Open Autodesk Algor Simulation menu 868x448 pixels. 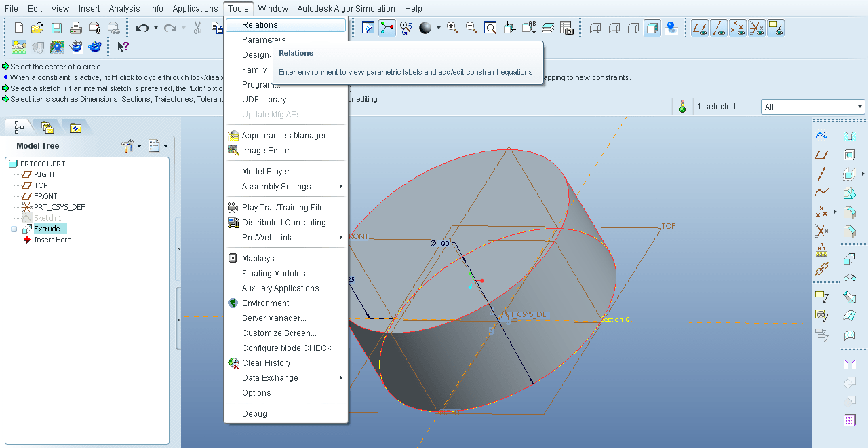346,9
